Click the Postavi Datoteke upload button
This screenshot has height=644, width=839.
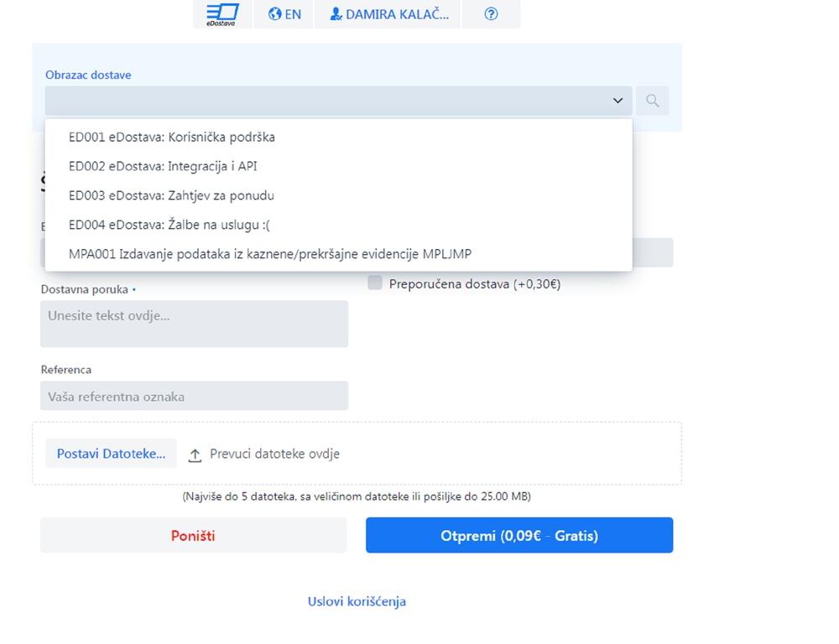click(111, 454)
